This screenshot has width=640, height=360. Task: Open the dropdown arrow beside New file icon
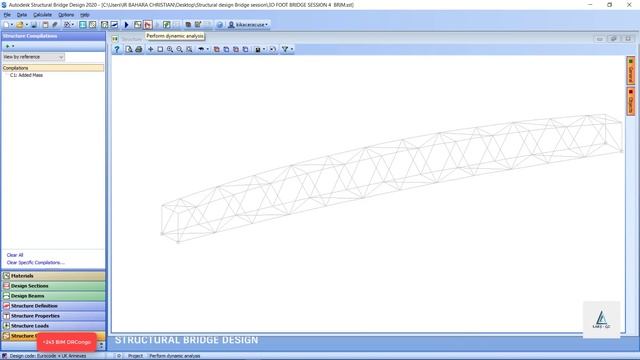tap(12, 25)
